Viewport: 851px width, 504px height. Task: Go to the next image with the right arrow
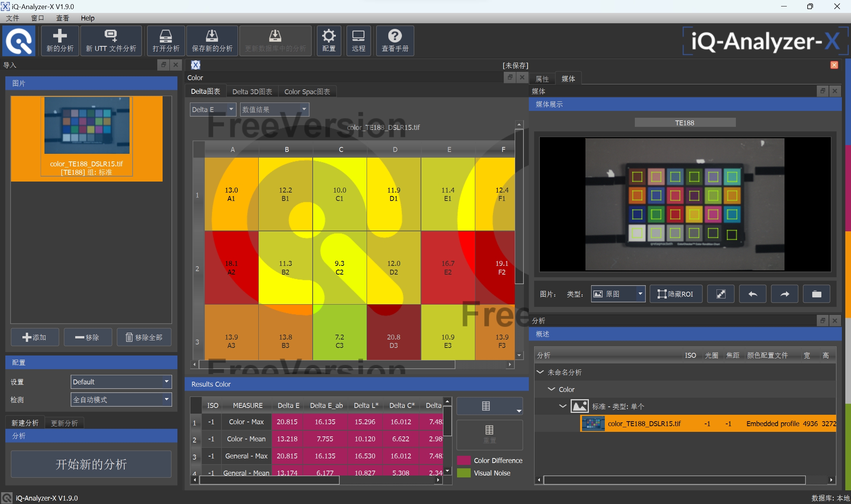pos(785,294)
